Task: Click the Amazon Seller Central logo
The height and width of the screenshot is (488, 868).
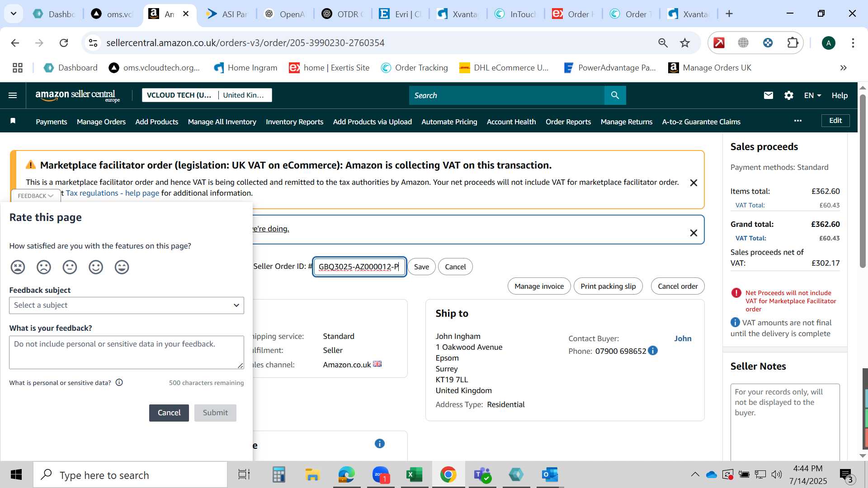Action: [x=78, y=95]
